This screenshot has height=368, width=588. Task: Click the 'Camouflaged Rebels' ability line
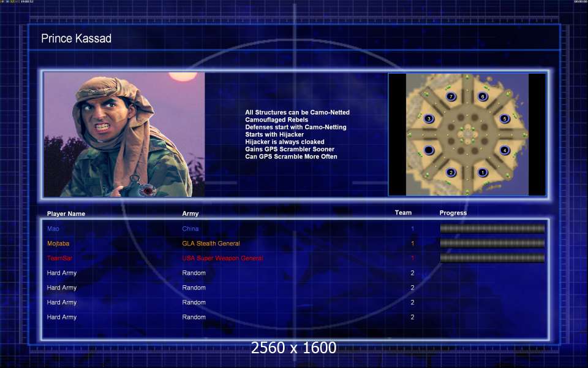click(x=276, y=120)
